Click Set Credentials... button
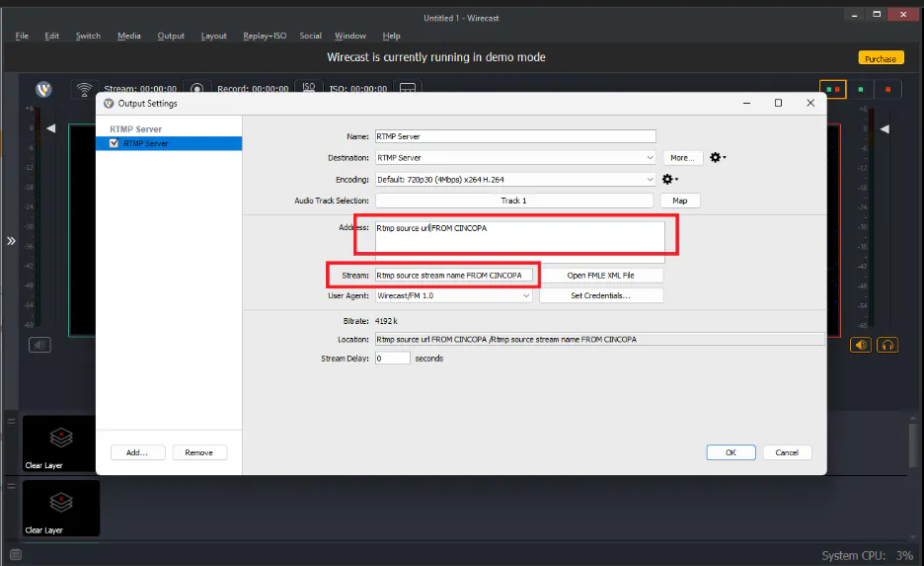 tap(600, 295)
